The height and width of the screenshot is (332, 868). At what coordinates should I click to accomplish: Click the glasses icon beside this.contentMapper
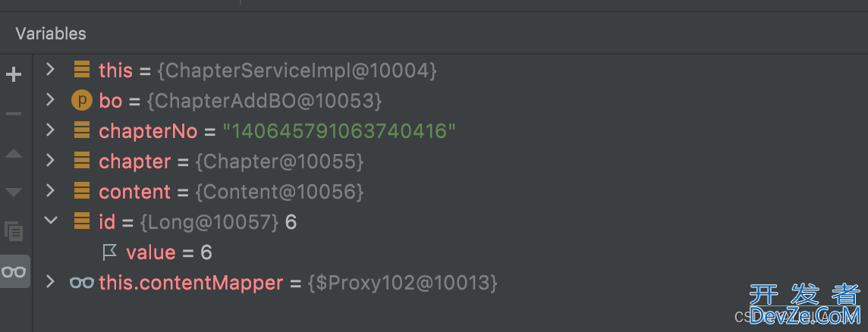(x=81, y=283)
